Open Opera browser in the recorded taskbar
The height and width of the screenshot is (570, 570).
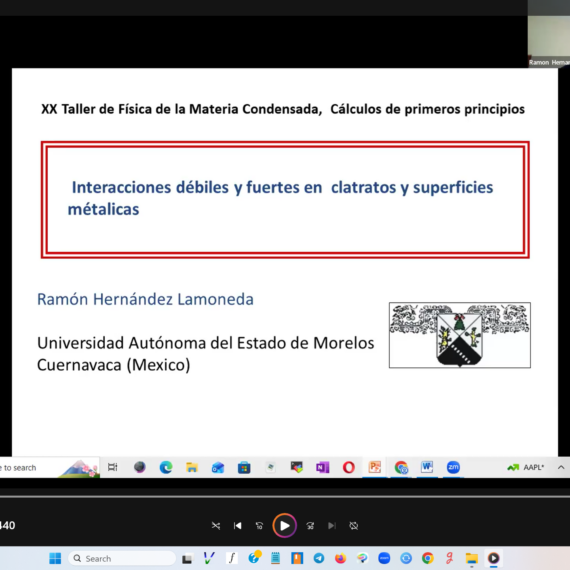(349, 467)
